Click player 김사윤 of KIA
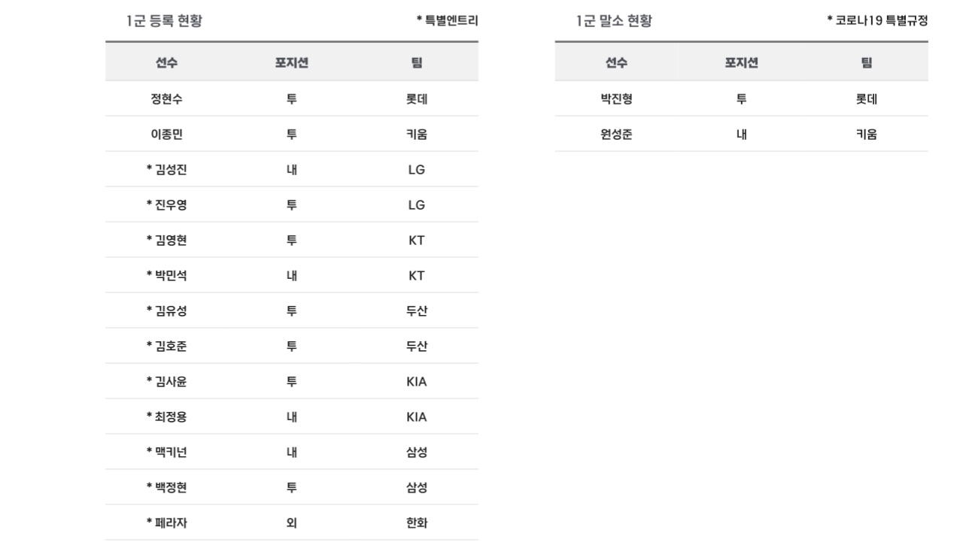Viewport: 966px width, 560px height. pyautogui.click(x=166, y=381)
